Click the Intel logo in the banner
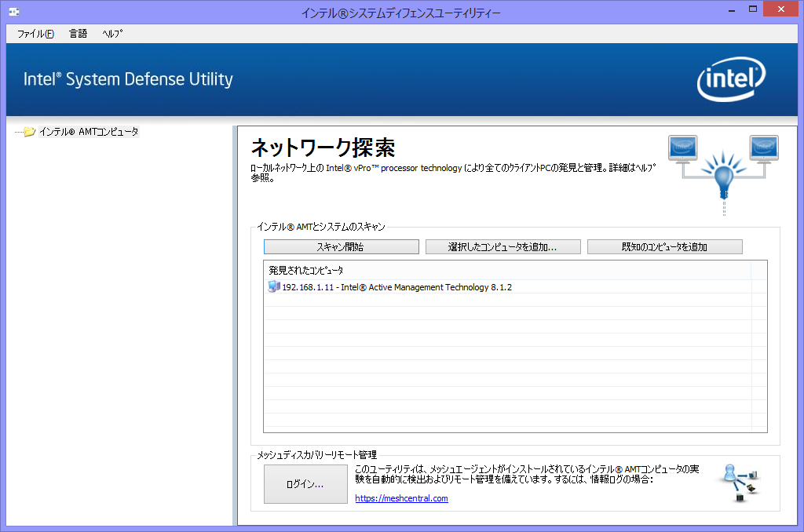 coord(731,79)
